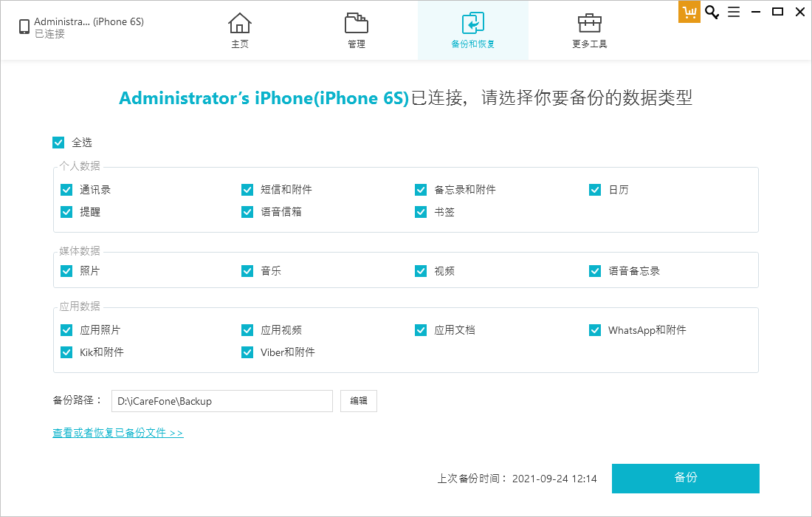Screen dimensions: 812x517
Task: Click the 备份 backup button
Action: (x=685, y=478)
